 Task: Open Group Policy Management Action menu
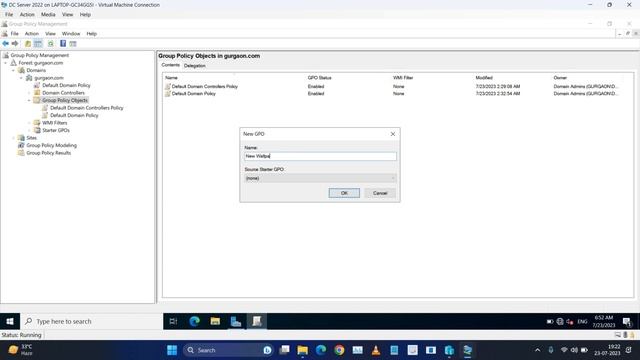click(x=31, y=34)
